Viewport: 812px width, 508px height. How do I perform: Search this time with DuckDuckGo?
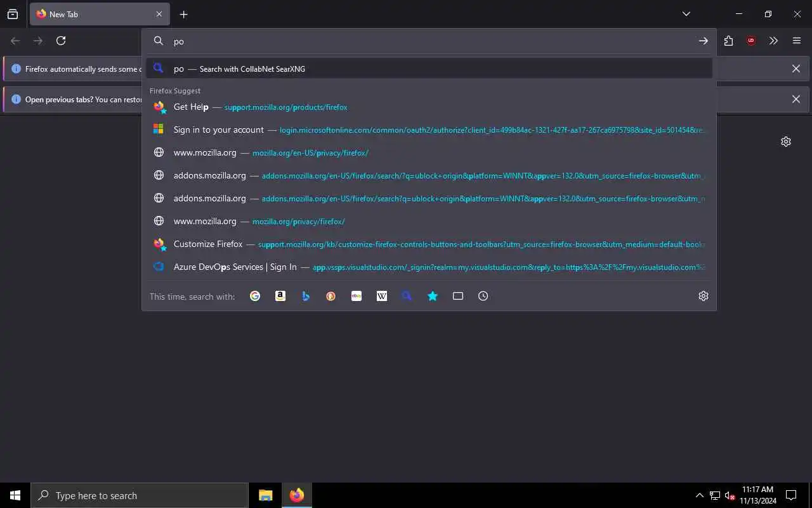tap(331, 296)
